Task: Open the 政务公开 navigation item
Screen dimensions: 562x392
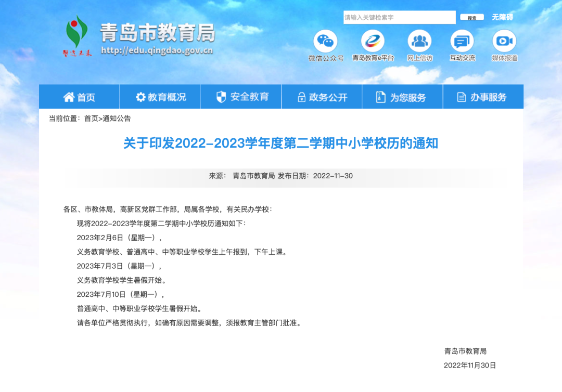Action: pos(322,97)
